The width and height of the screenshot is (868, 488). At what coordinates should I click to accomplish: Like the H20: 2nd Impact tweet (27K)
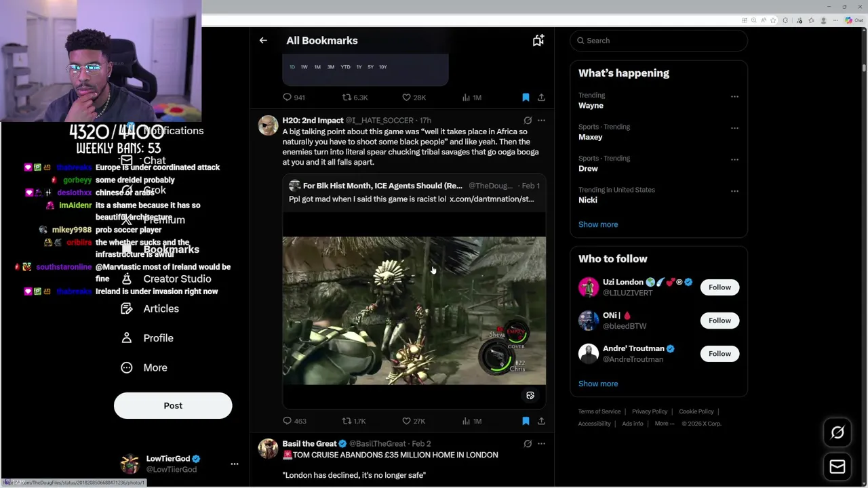click(414, 421)
